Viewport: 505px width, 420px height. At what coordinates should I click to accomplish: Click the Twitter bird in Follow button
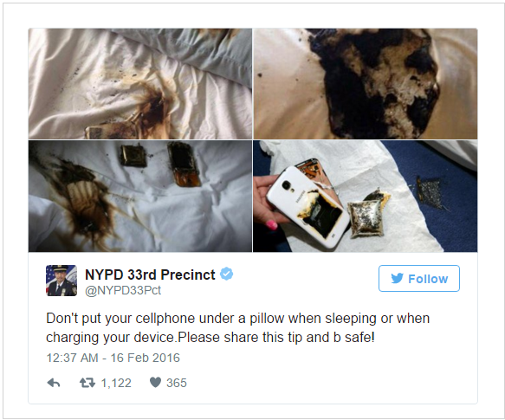pos(397,278)
